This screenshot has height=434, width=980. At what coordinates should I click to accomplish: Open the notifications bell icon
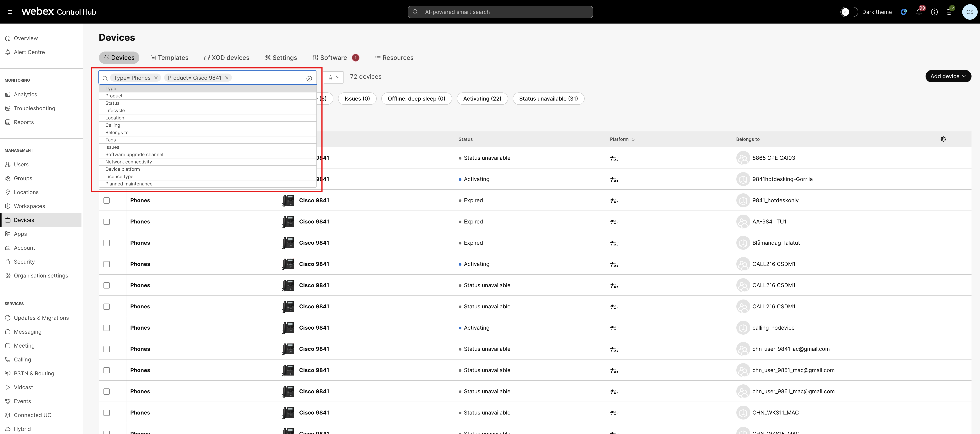(x=919, y=12)
